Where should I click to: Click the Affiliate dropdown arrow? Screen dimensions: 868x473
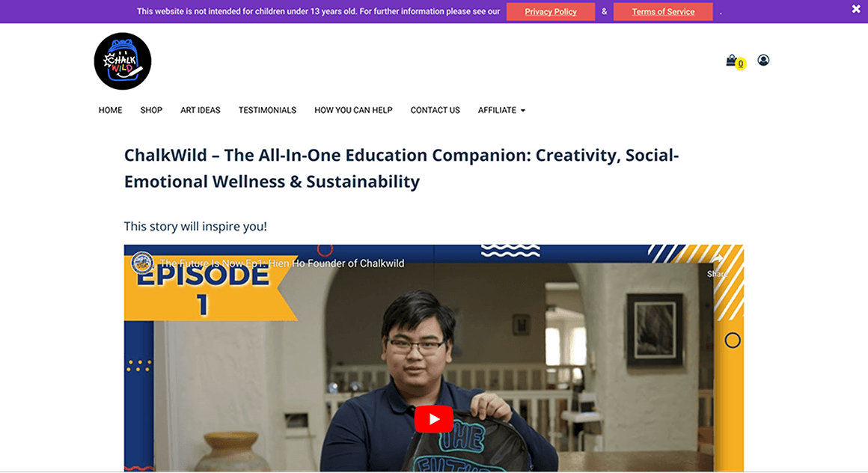click(x=522, y=111)
